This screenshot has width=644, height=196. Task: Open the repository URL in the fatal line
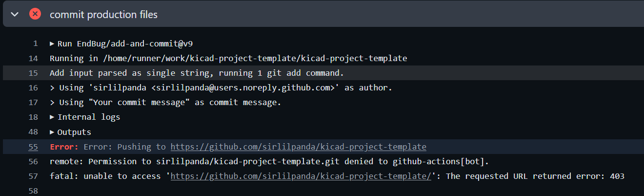pyautogui.click(x=301, y=176)
